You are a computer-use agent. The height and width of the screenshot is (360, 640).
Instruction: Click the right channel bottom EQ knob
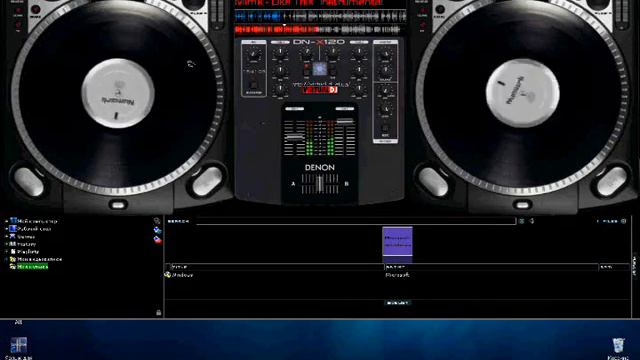[359, 89]
